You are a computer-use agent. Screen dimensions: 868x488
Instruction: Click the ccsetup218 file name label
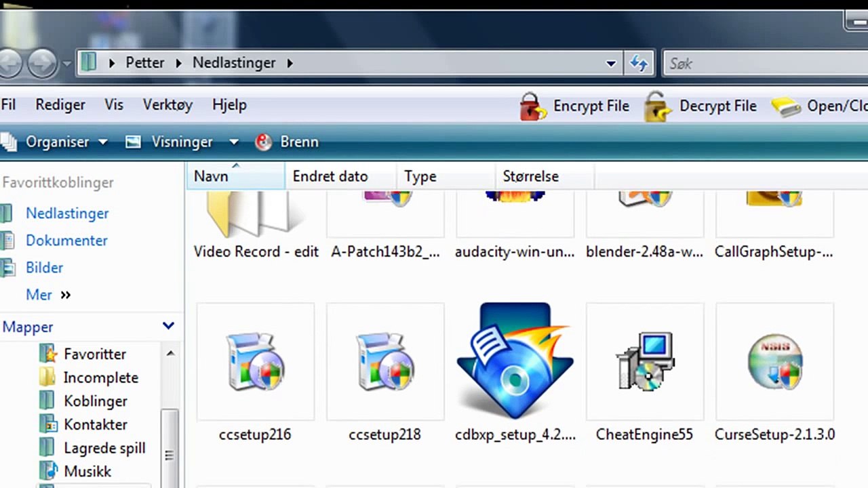[385, 434]
